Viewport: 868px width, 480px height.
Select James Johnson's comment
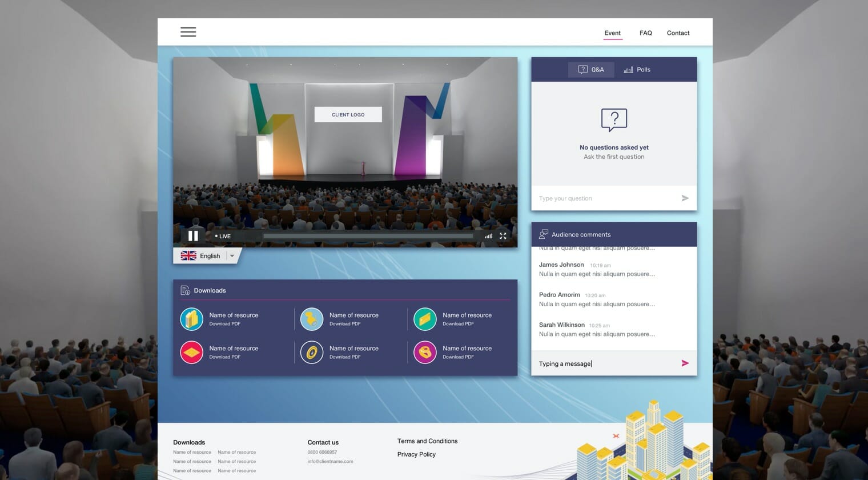597,269
